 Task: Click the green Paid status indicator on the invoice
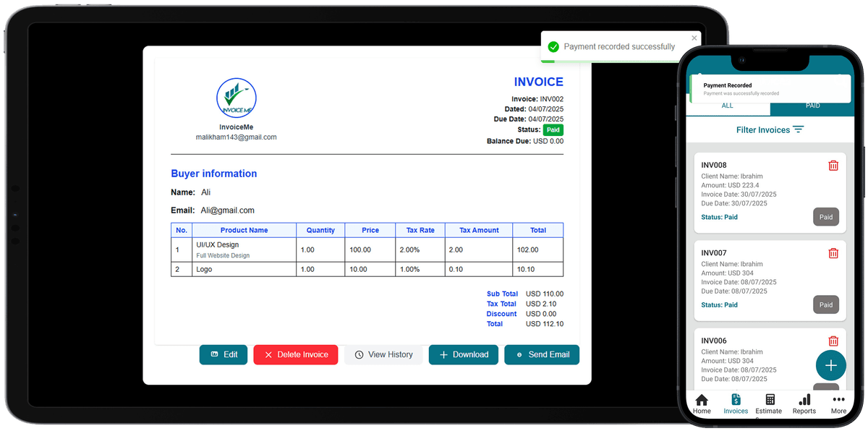(x=553, y=129)
